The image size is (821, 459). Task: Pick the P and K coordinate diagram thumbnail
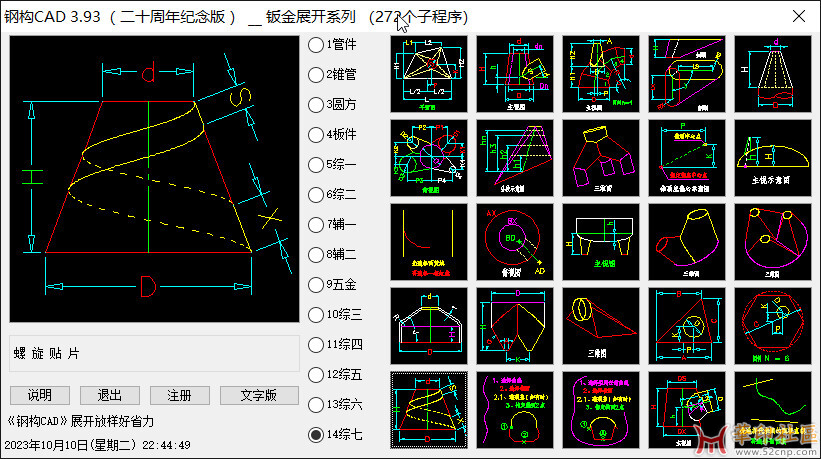pyautogui.click(x=686, y=158)
